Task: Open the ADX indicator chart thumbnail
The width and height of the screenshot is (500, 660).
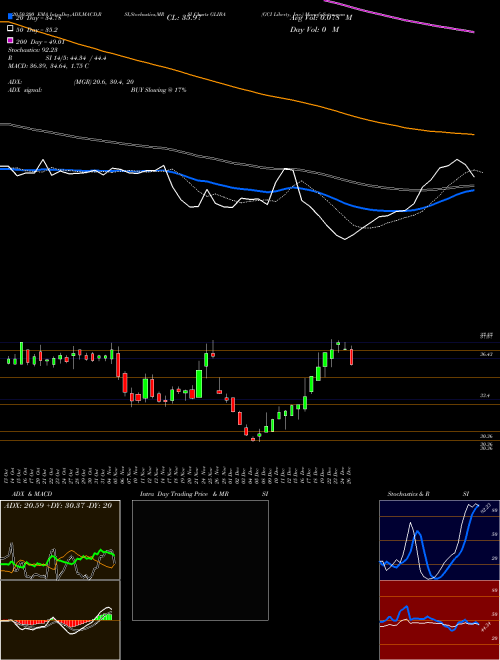Action: [x=60, y=540]
